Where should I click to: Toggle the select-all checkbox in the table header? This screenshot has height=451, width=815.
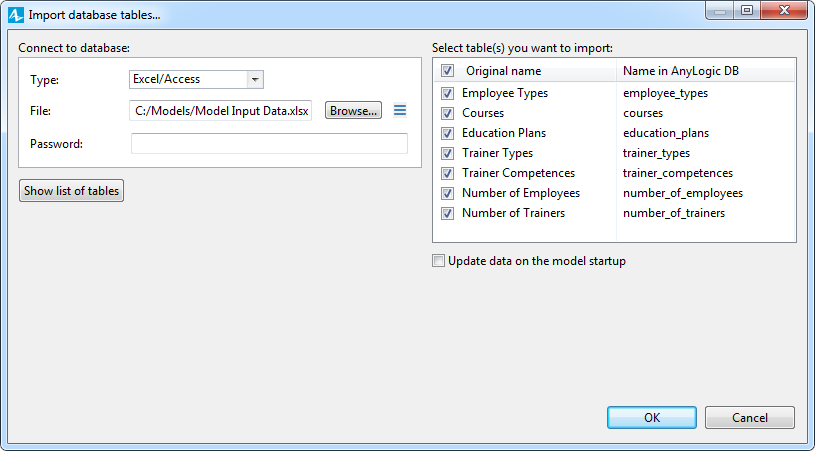tap(447, 71)
